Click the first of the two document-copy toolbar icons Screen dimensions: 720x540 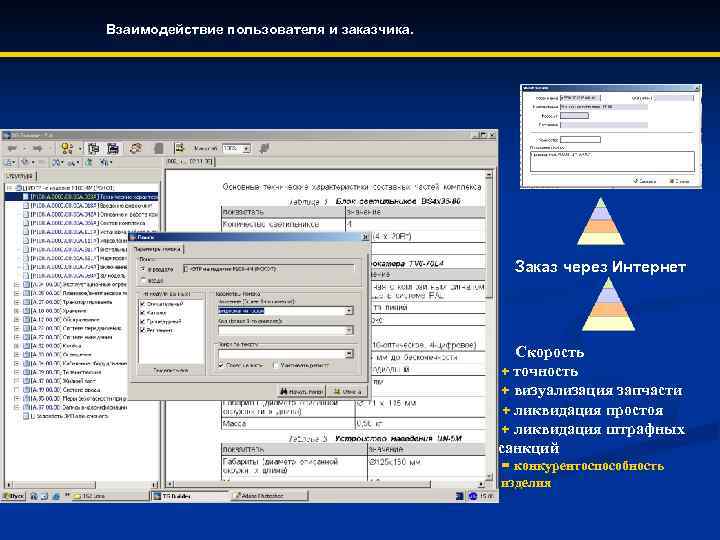pyautogui.click(x=94, y=148)
